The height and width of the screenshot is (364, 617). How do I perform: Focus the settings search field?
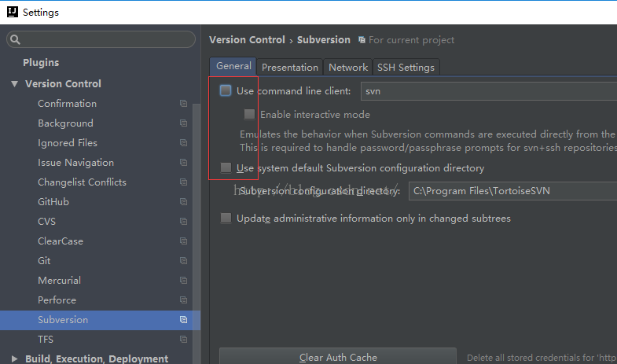pos(101,39)
